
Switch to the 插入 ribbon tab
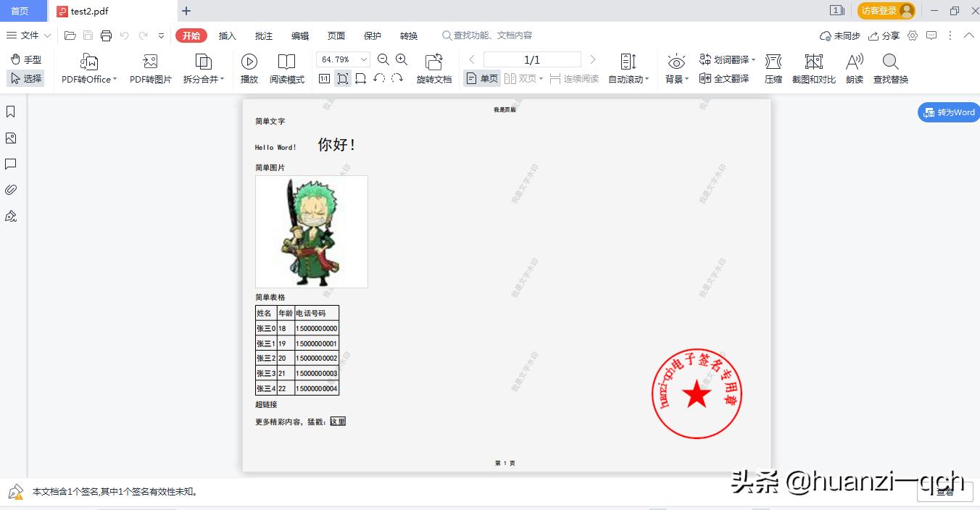(227, 35)
